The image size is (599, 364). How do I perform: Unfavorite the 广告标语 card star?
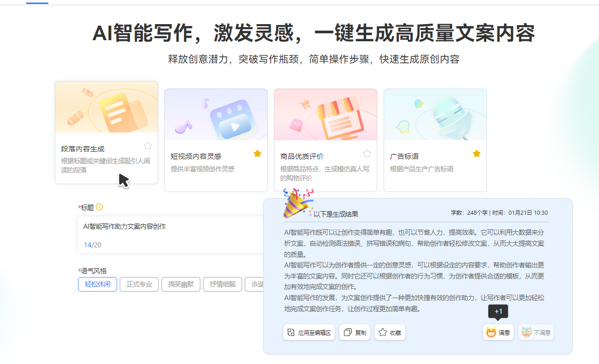click(x=477, y=153)
